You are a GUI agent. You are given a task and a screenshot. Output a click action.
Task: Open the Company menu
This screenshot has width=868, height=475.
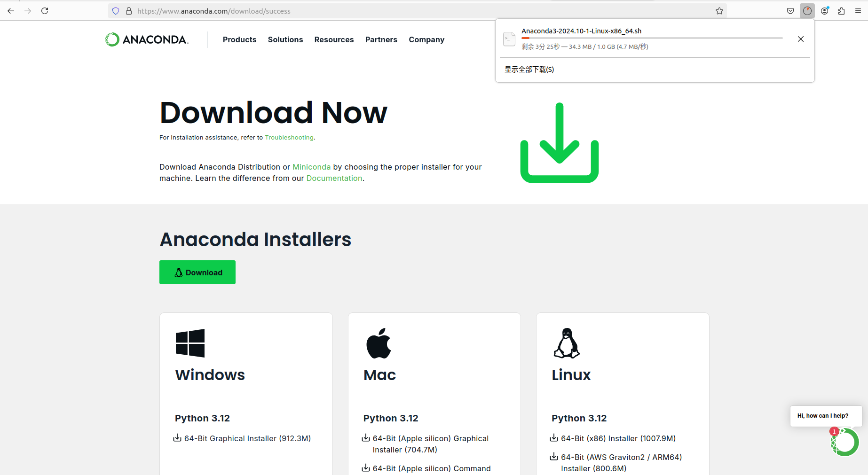[426, 39]
